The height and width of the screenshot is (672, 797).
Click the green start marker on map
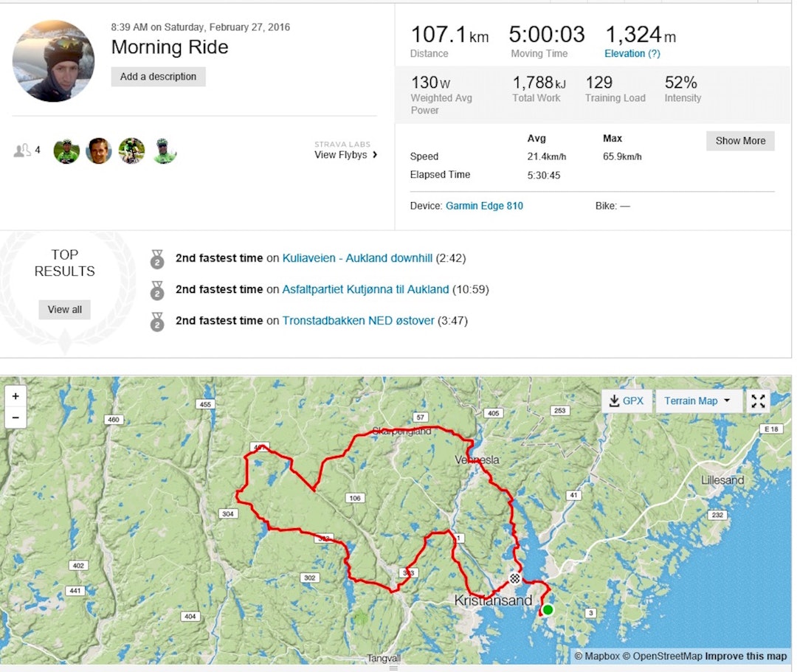click(548, 610)
